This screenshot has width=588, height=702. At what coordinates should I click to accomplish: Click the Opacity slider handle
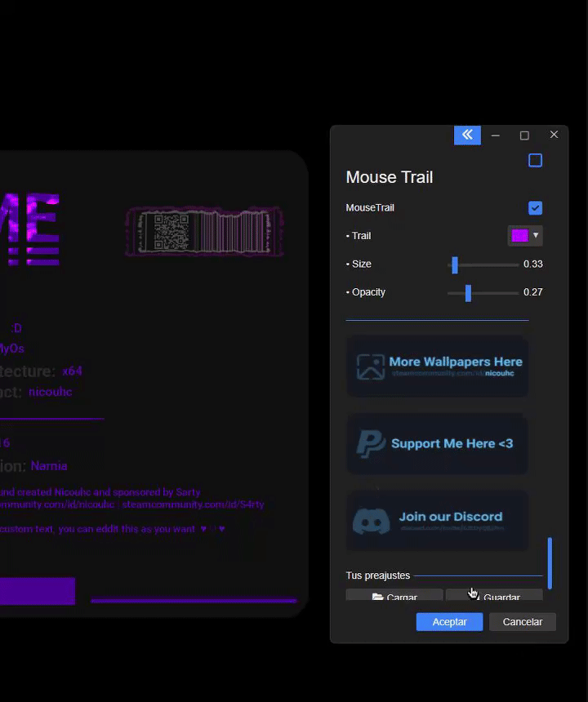tap(468, 293)
